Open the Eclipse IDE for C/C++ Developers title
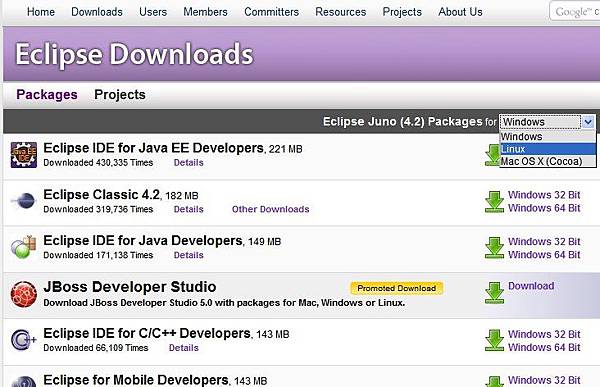The image size is (600, 387). pyautogui.click(x=147, y=333)
